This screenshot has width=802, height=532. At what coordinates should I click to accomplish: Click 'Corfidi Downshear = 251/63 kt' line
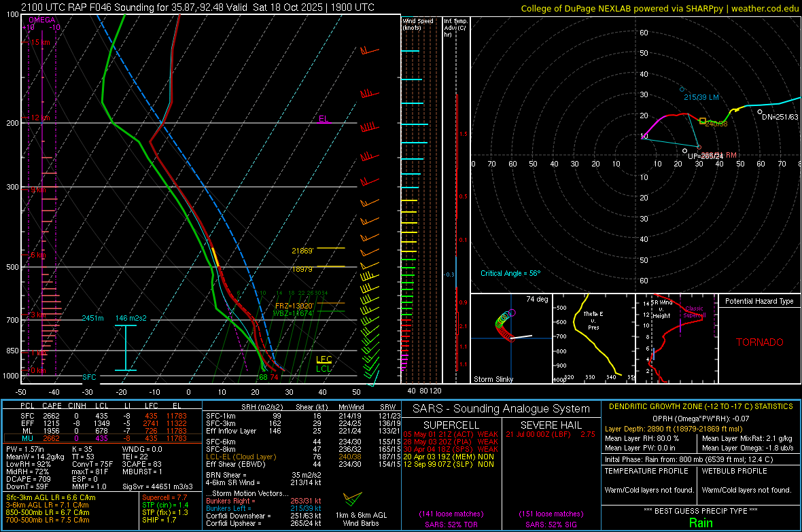click(264, 516)
